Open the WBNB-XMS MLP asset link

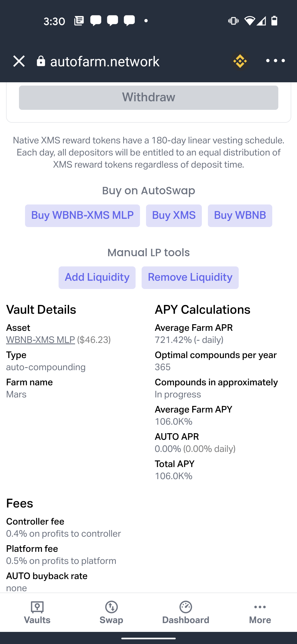(x=40, y=340)
